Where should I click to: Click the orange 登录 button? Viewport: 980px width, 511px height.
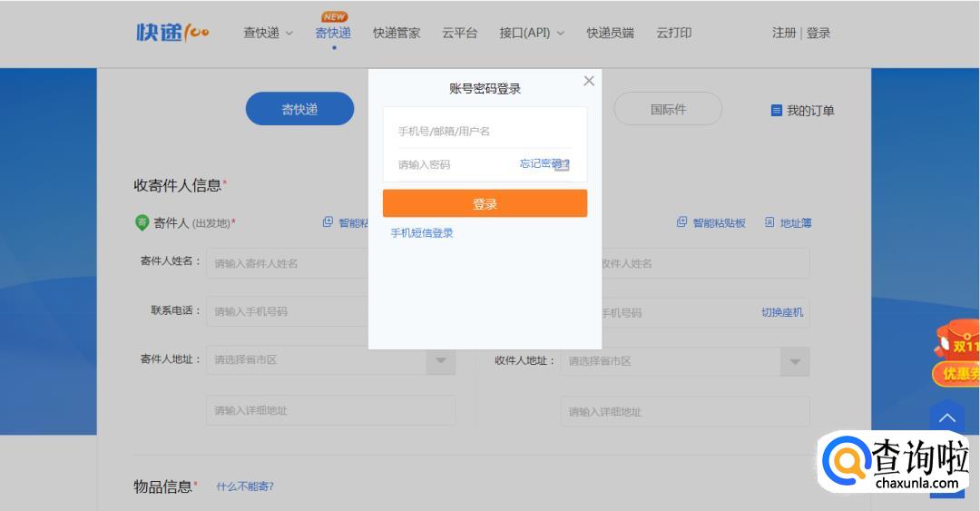[485, 203]
